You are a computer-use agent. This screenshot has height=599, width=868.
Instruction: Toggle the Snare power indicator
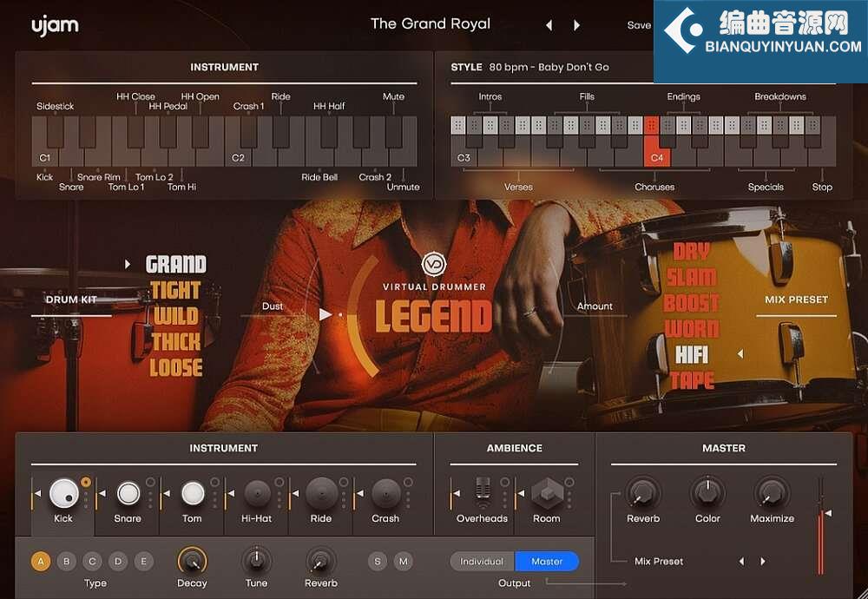tap(150, 482)
